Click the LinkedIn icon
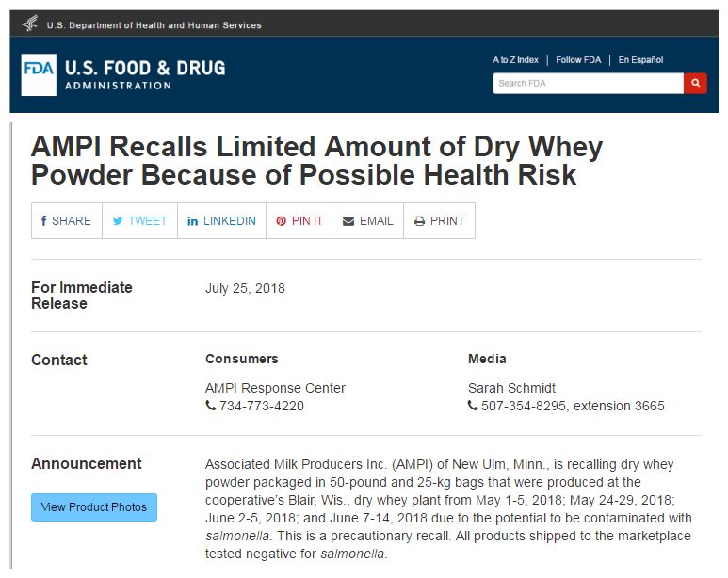 pyautogui.click(x=192, y=221)
